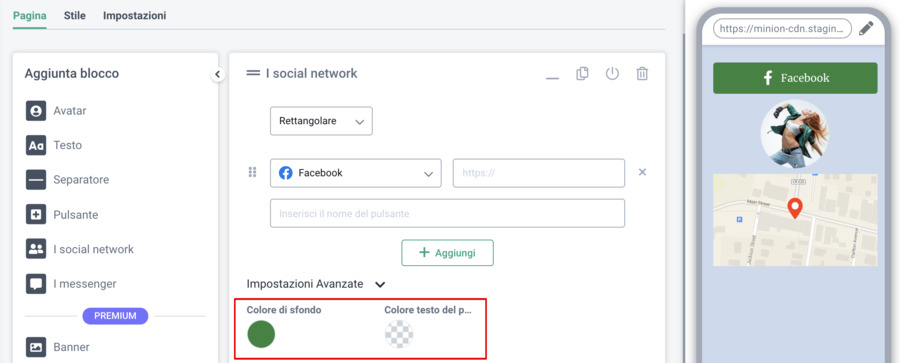Delete the social network block with trash icon
900x363 pixels.
click(642, 74)
